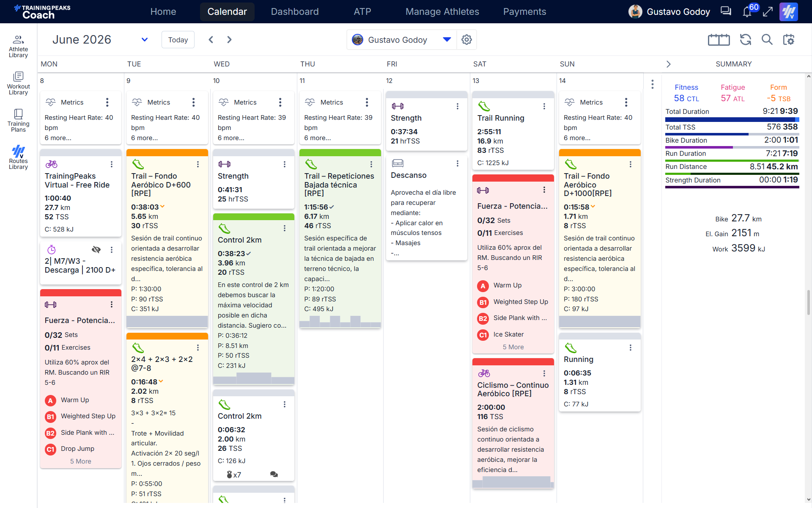Expand 6 more metrics on Thursday
Viewport: 812px width, 508px height.
coord(318,138)
